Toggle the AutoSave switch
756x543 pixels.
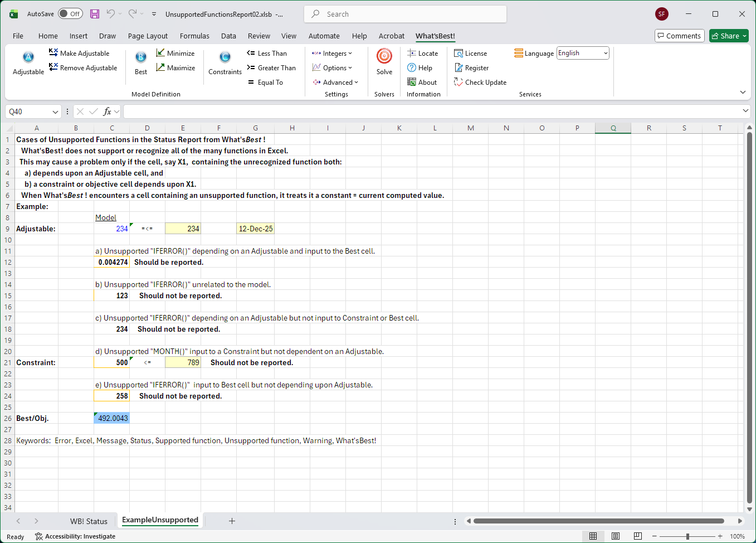coord(71,14)
